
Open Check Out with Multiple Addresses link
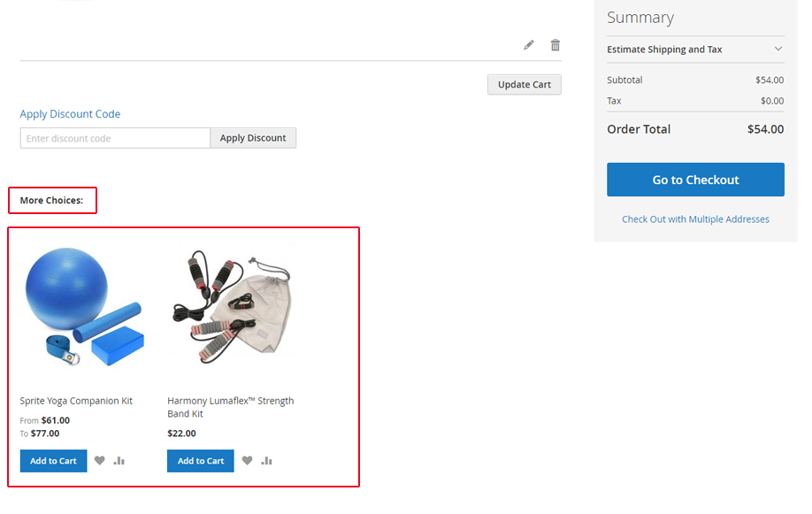pos(695,219)
